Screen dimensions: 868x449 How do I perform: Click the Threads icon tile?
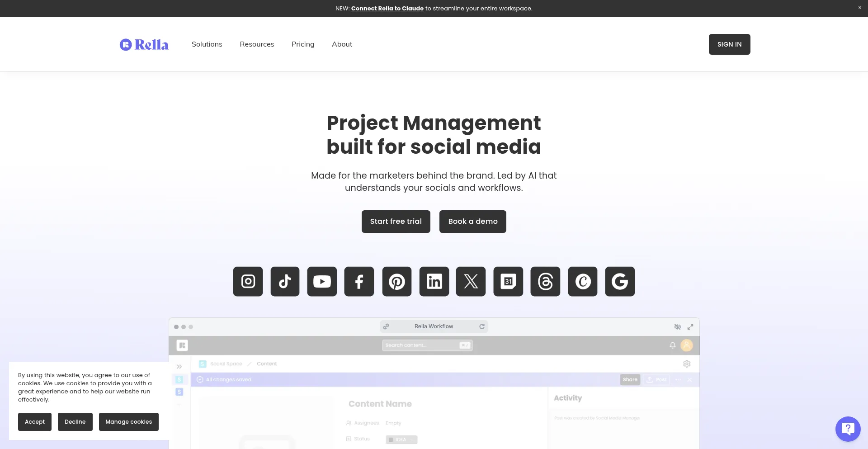545,281
